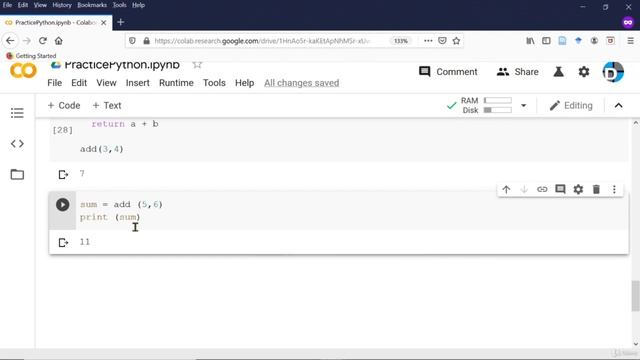Click the Colab logo
The width and height of the screenshot is (640, 360).
tap(23, 71)
